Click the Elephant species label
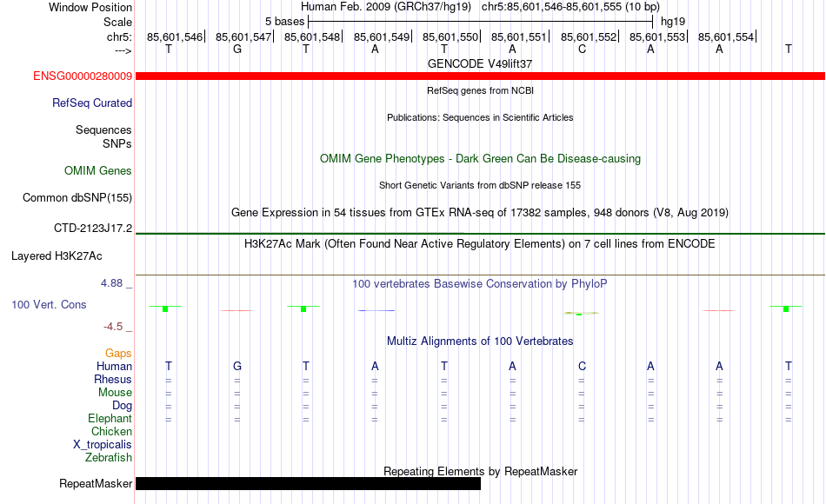Viewport: 826px width, 504px height. click(110, 419)
